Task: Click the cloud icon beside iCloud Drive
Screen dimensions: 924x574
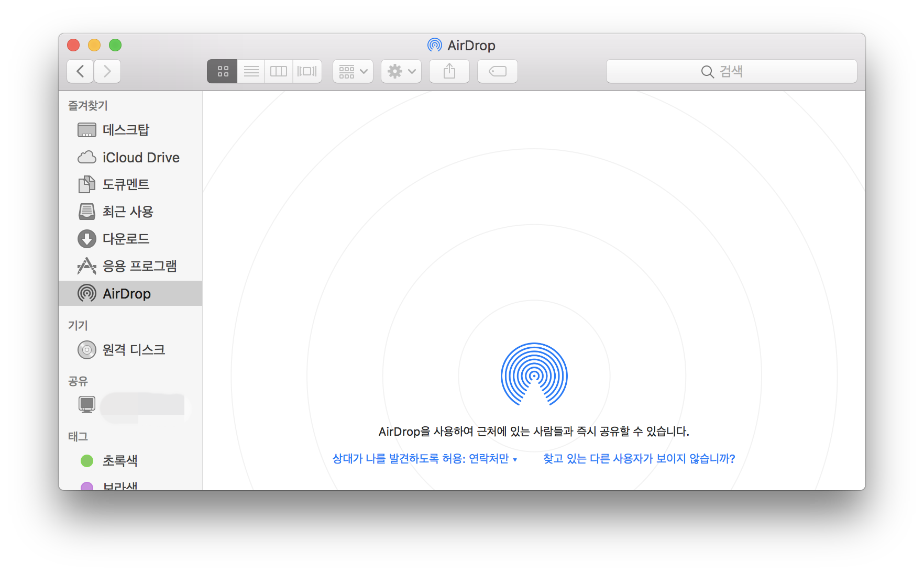Action: click(x=87, y=157)
